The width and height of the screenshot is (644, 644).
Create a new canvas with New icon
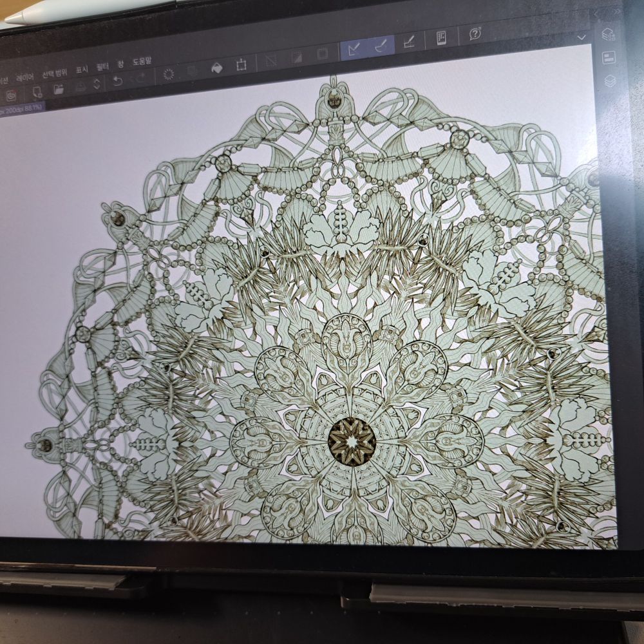(37, 92)
